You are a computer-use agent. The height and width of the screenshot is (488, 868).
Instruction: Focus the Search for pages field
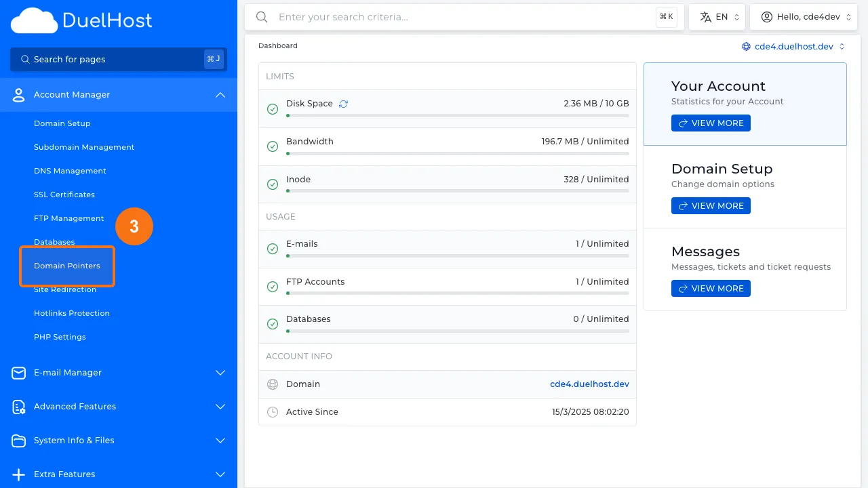click(112, 60)
